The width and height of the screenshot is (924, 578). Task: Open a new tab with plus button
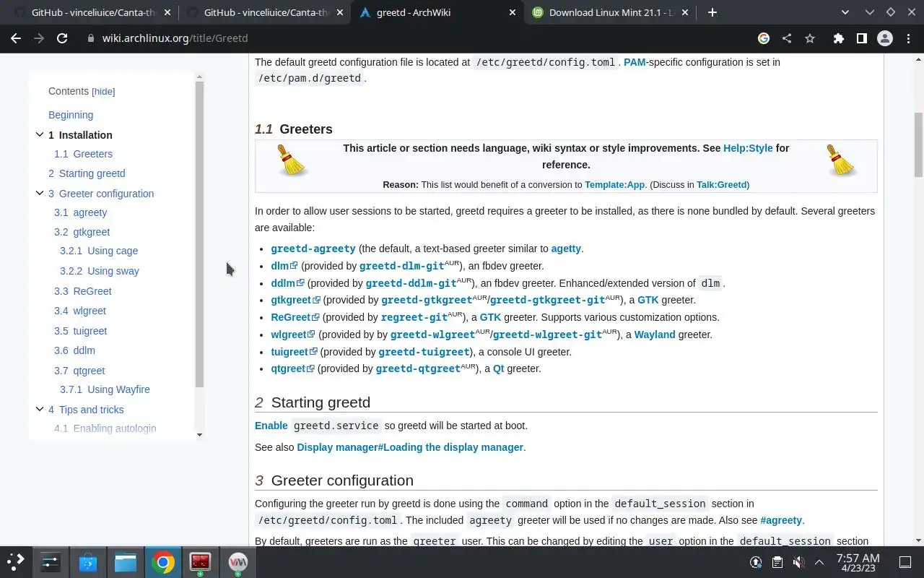(712, 12)
